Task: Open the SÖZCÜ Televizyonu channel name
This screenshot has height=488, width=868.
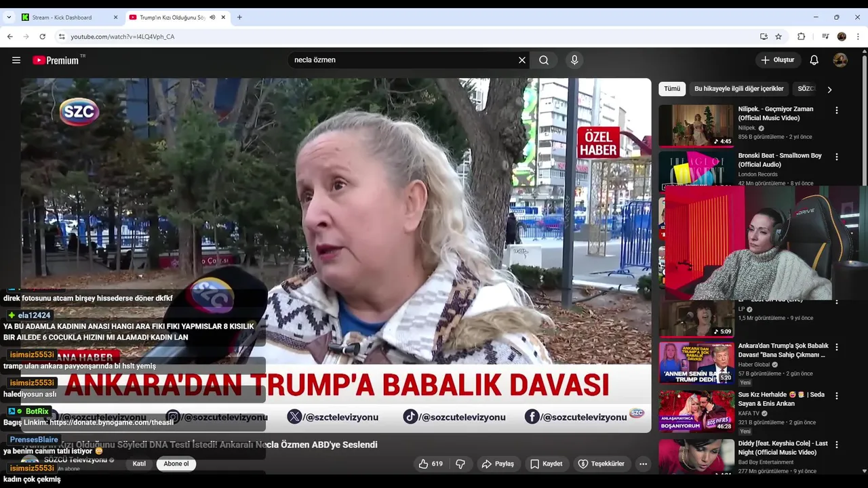Action: coord(75,460)
